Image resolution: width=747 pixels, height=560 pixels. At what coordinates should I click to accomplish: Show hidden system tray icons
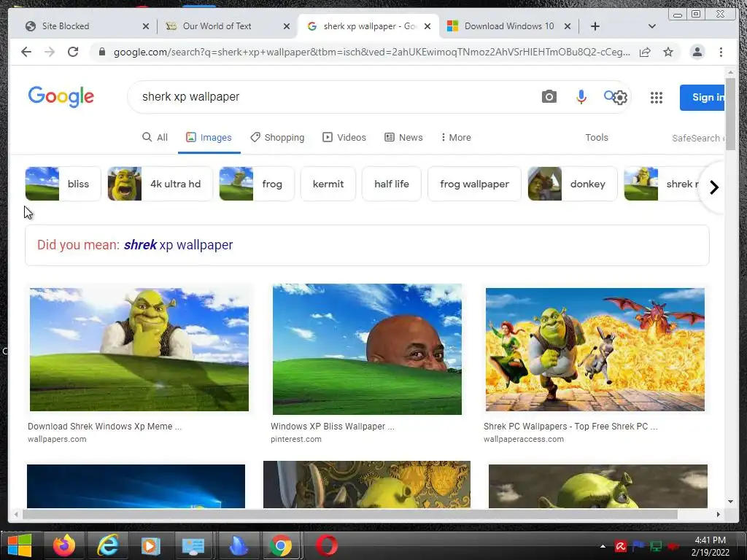(603, 546)
